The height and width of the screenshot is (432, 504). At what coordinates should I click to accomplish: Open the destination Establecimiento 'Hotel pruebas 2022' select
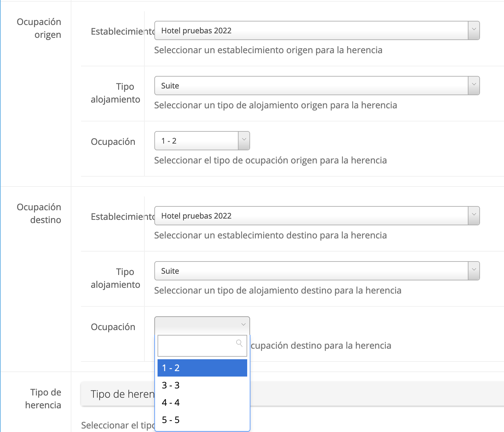pyautogui.click(x=311, y=216)
